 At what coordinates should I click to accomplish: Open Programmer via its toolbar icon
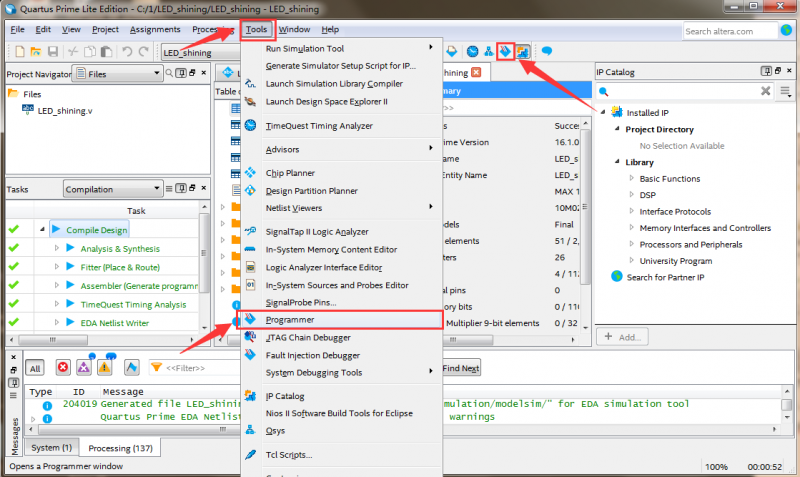[x=505, y=52]
